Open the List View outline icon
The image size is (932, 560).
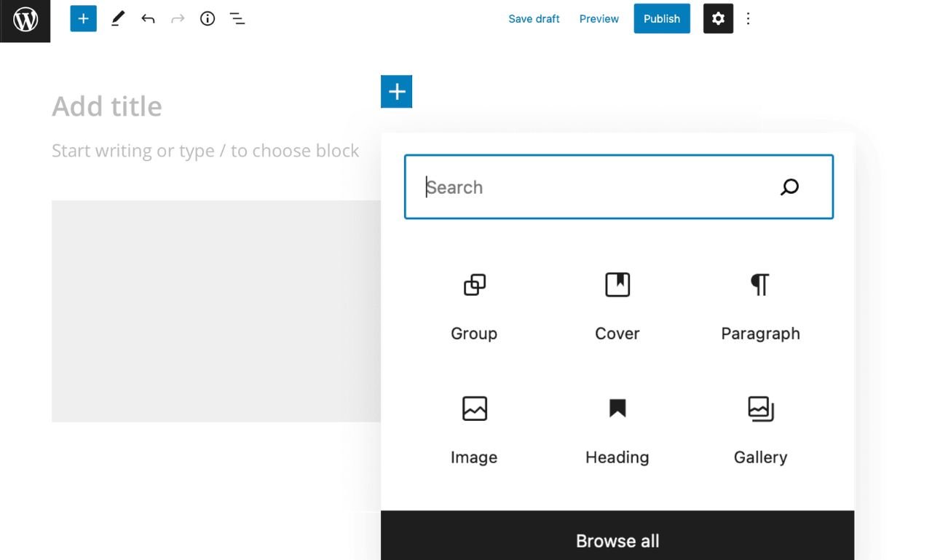237,18
